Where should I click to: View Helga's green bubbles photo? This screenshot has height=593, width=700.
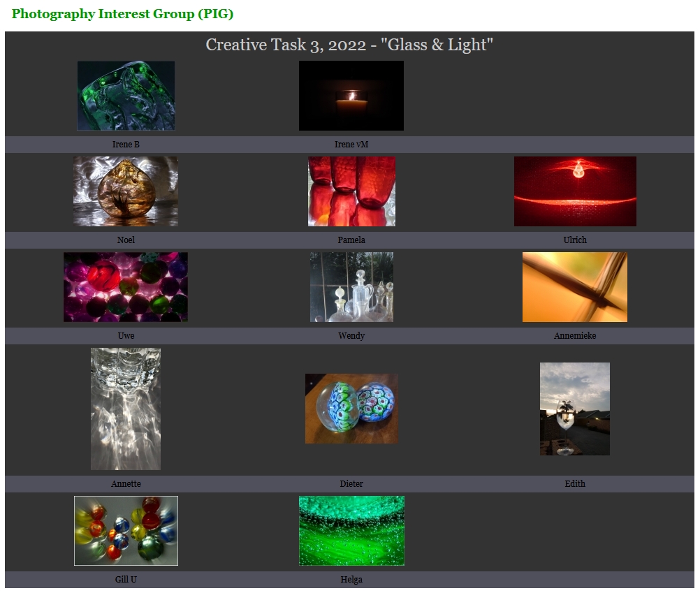click(x=352, y=531)
